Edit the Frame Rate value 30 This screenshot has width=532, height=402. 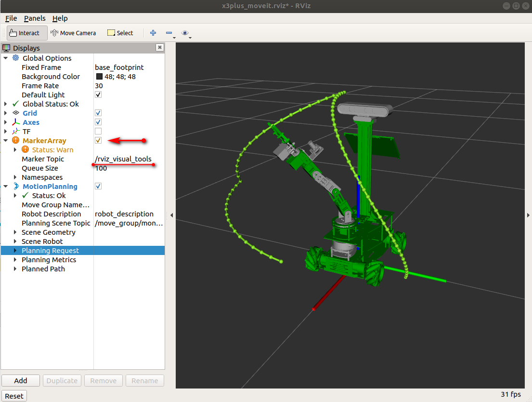tap(129, 86)
